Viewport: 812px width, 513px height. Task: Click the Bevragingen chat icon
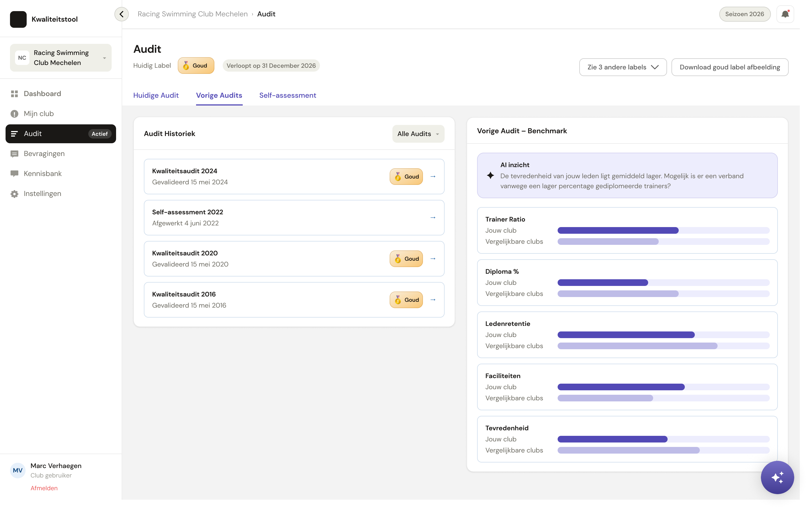click(14, 154)
